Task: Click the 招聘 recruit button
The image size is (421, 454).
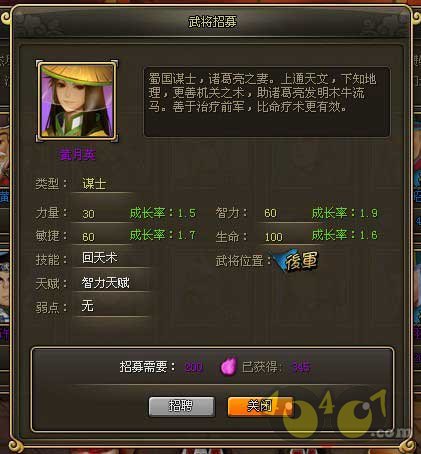Action: tap(181, 406)
